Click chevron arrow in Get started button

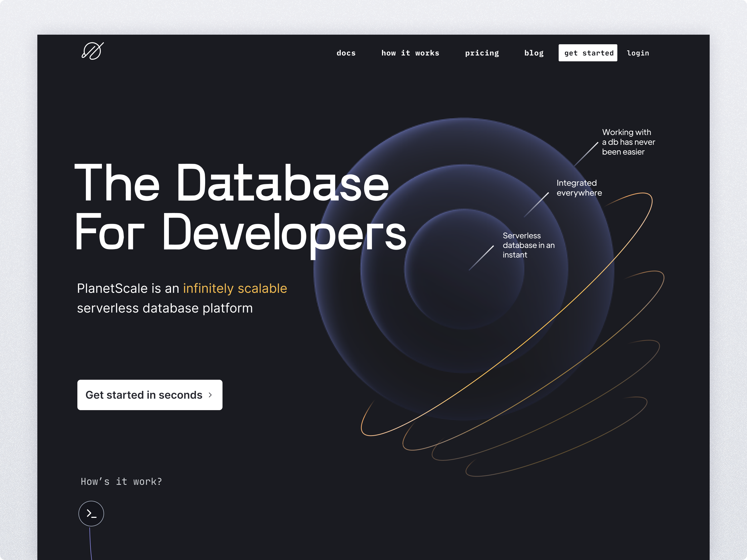pyautogui.click(x=210, y=395)
